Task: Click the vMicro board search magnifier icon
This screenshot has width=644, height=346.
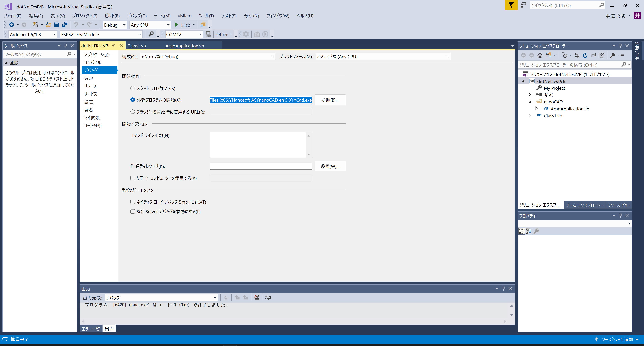Action: pyautogui.click(x=151, y=34)
